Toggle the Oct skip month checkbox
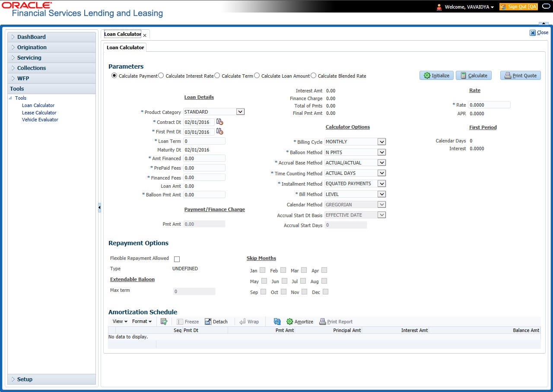 [283, 292]
